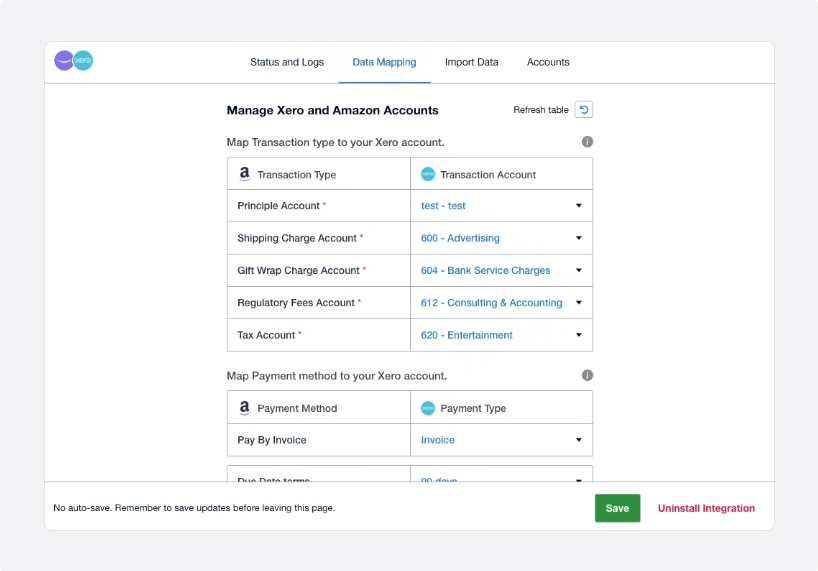Click the Refresh table icon button
818x571 pixels.
tap(583, 110)
